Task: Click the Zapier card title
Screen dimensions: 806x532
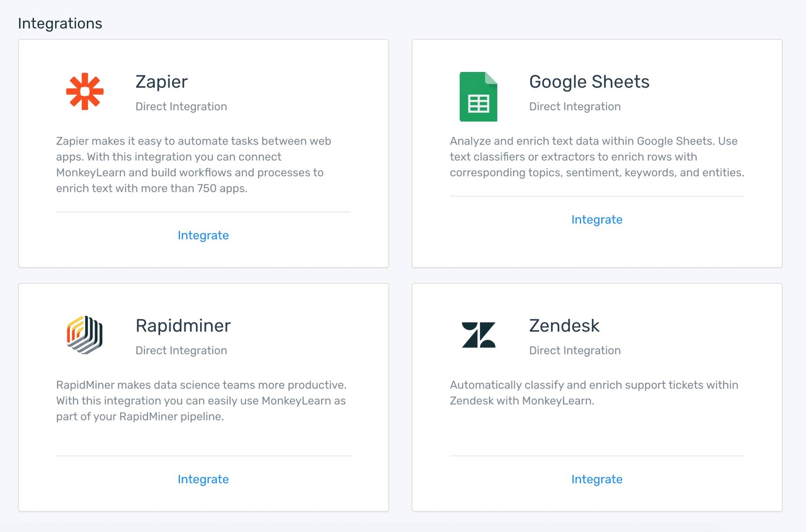Action: coord(161,82)
